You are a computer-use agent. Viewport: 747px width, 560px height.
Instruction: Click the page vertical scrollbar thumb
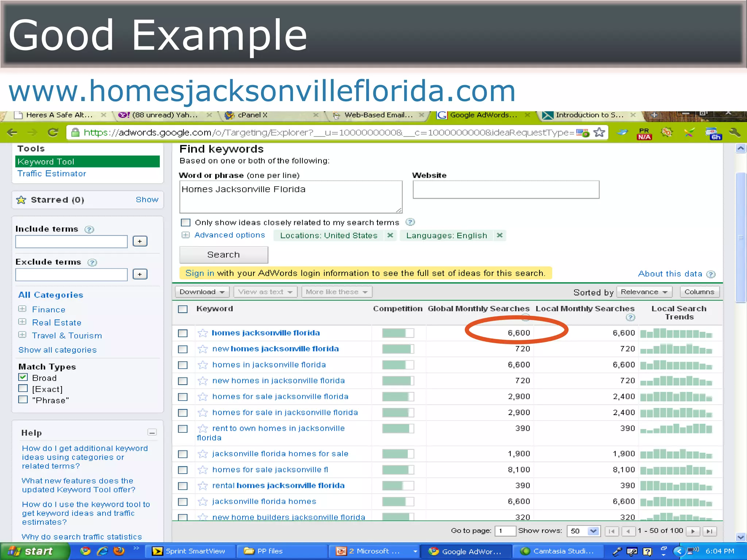741,237
